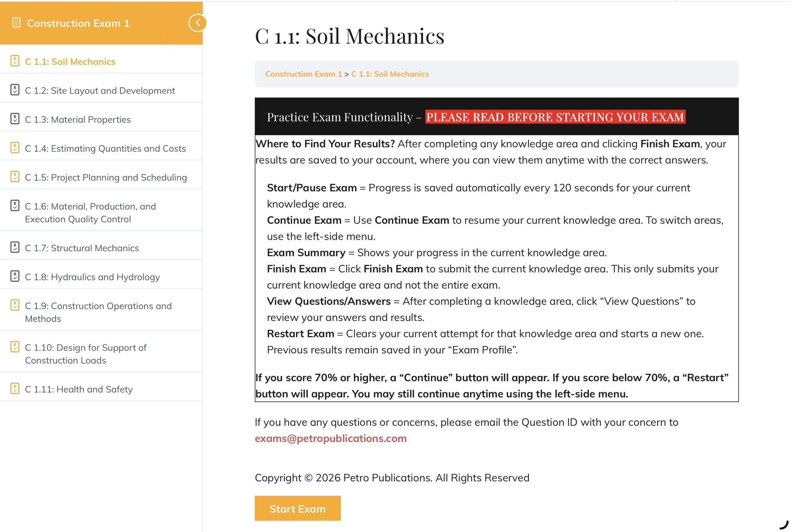This screenshot has height=532, width=791.
Task: Open C 1.5: Project Planning and Scheduling
Action: tap(106, 177)
